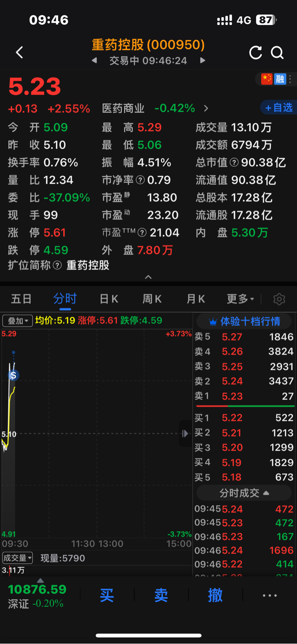Select the 分时 chart tab
This screenshot has width=297, height=644.
point(65,299)
